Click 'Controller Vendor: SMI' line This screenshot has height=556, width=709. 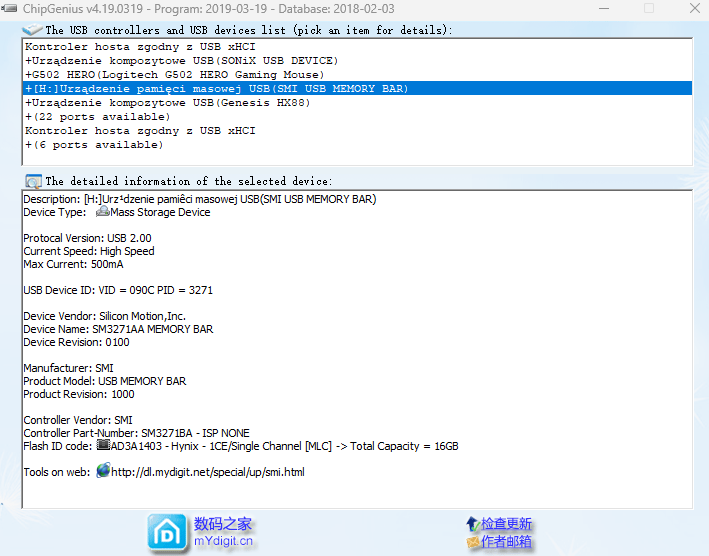[78, 420]
